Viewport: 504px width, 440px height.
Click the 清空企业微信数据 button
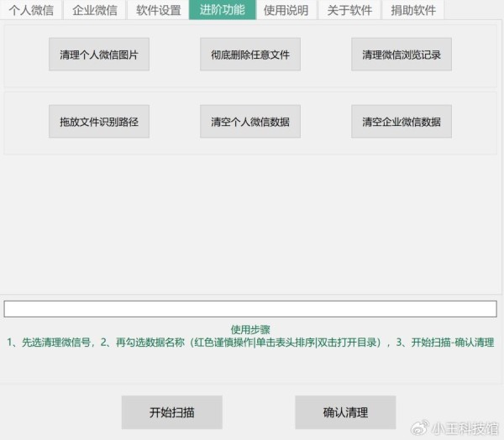tap(402, 121)
